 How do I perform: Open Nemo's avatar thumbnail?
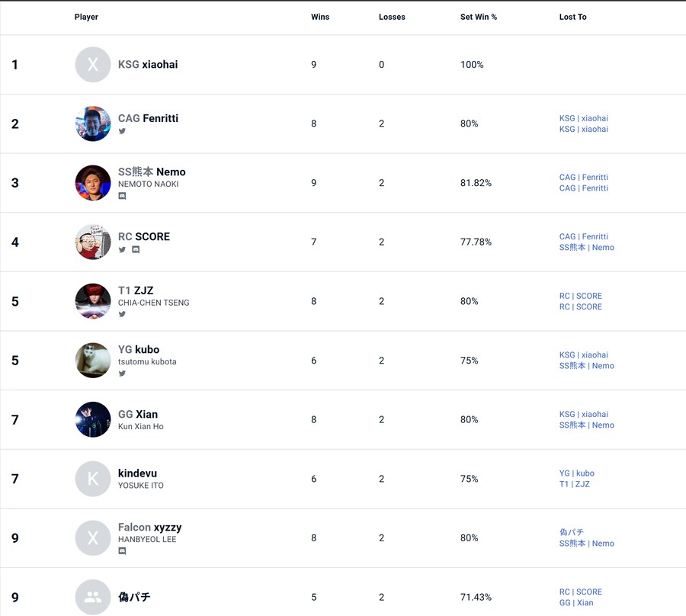tap(92, 183)
